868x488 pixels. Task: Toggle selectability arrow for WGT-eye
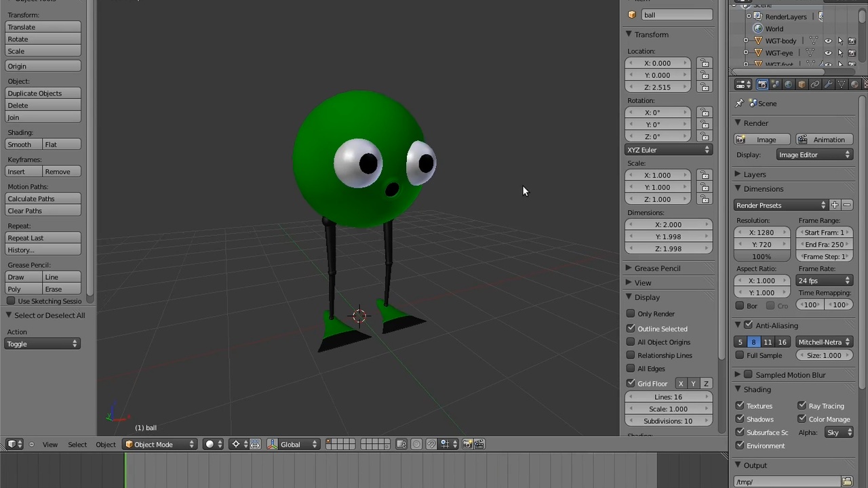click(840, 53)
